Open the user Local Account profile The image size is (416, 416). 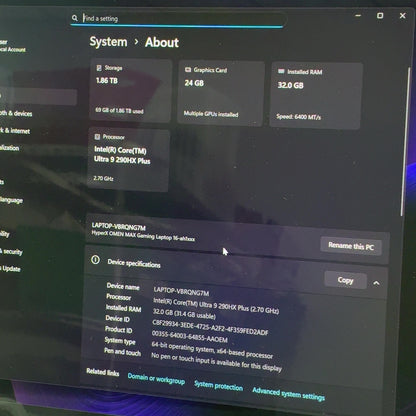pyautogui.click(x=13, y=46)
